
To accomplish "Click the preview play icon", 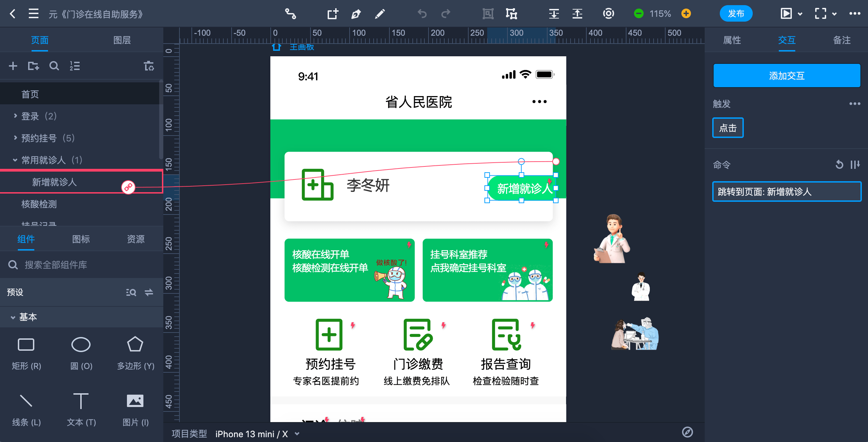I will click(786, 14).
